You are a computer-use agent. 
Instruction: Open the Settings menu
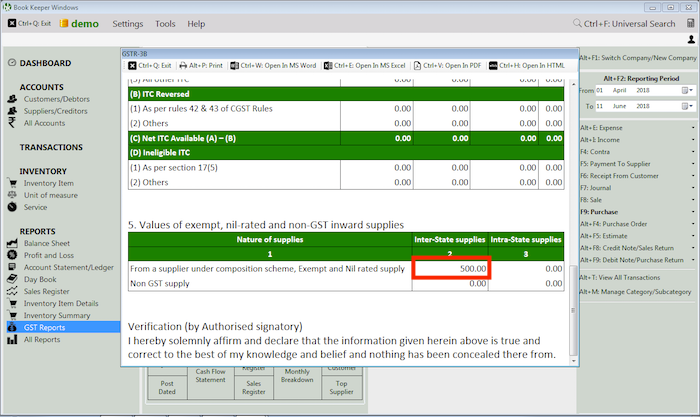pos(128,24)
